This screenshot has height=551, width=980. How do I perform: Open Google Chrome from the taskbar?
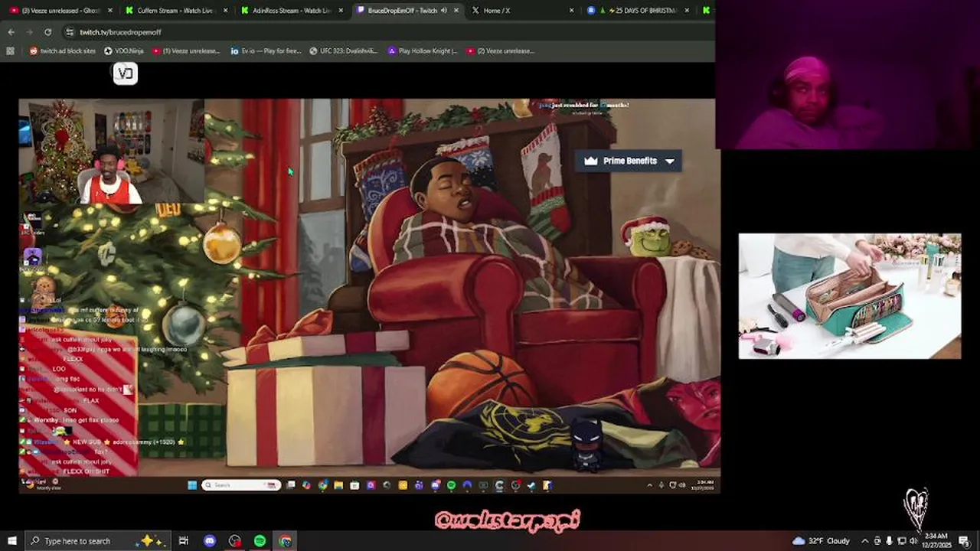(286, 541)
